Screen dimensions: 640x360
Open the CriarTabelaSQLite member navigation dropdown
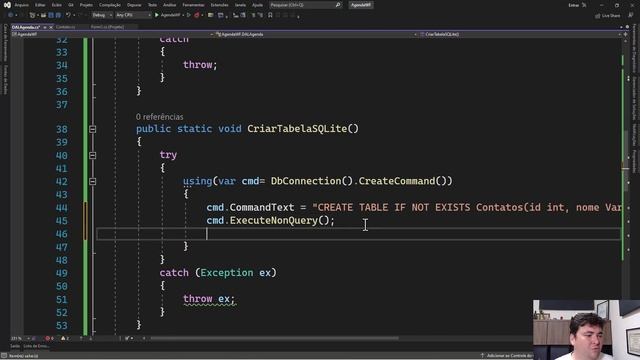pos(520,34)
